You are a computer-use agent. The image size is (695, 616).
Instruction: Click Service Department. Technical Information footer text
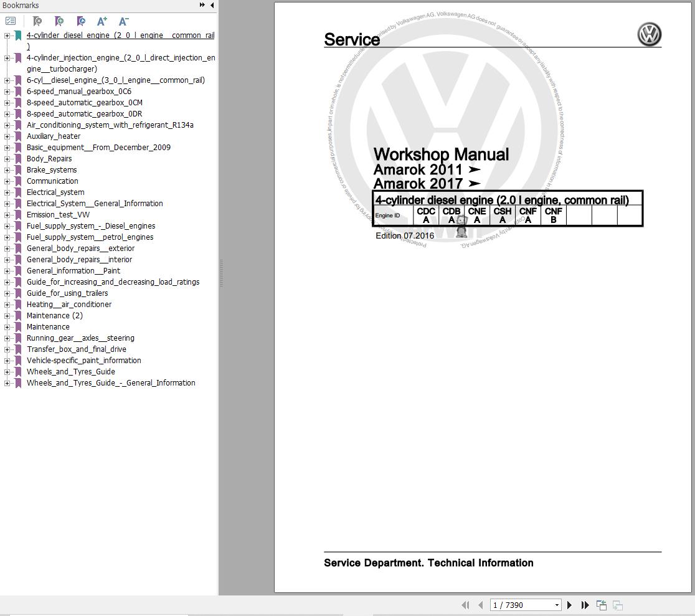428,563
